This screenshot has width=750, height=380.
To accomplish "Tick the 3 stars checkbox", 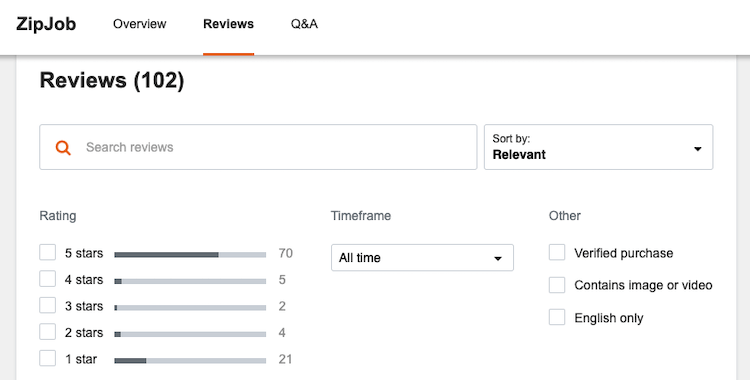I will tap(47, 305).
